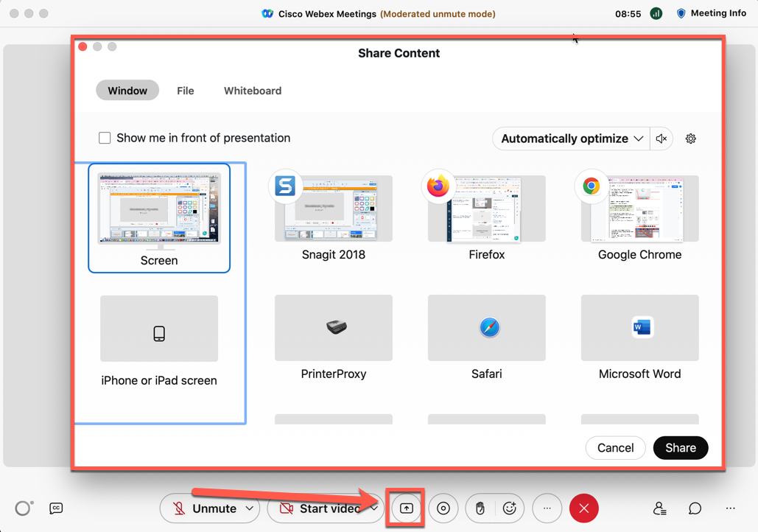Click the Unmute button

click(206, 508)
